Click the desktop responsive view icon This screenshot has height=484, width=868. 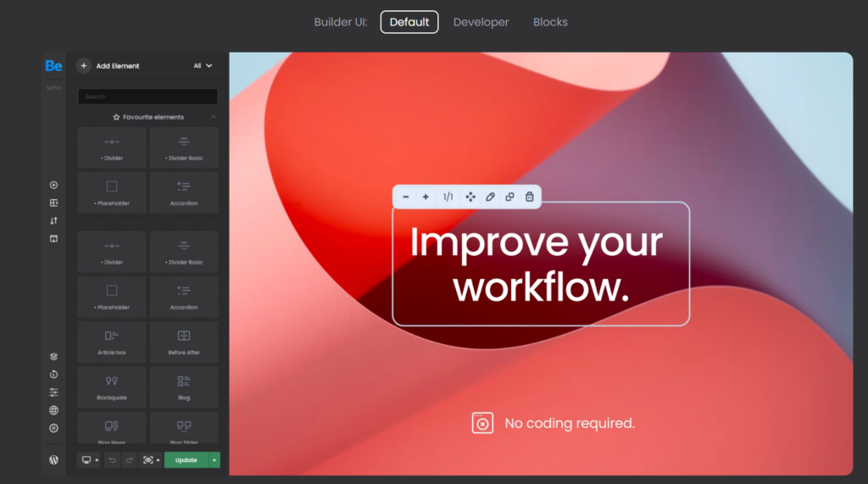[86, 460]
